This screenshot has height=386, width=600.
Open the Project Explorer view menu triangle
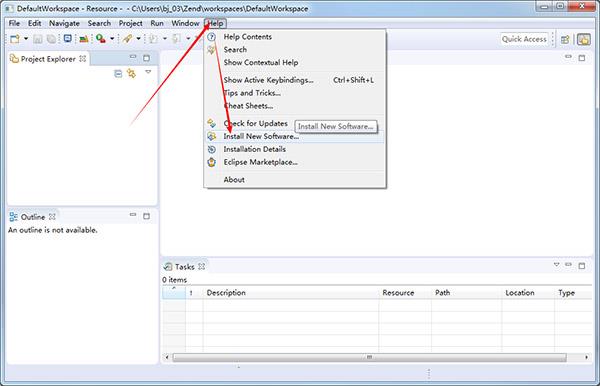148,72
